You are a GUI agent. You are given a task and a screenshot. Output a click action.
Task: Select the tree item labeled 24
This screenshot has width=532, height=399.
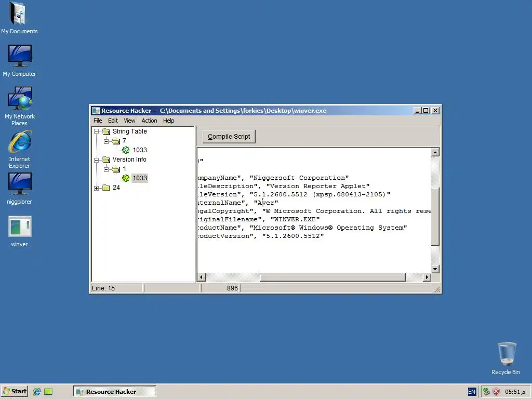pyautogui.click(x=116, y=188)
